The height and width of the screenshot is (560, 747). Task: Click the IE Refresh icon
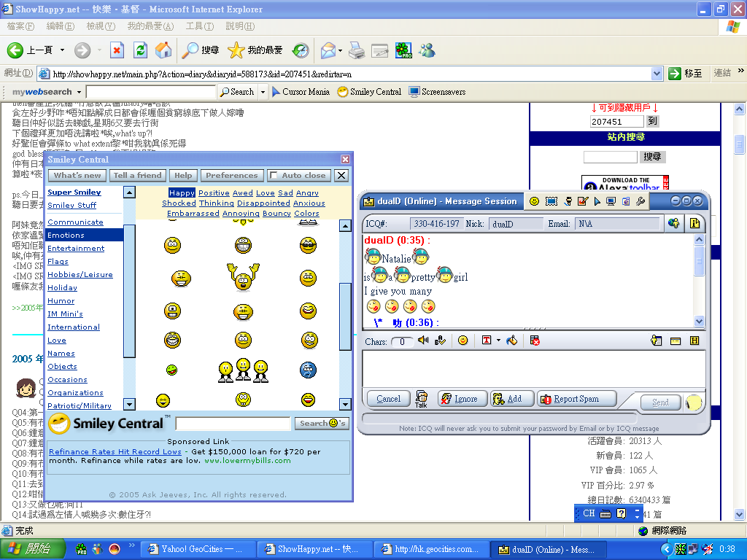point(141,50)
